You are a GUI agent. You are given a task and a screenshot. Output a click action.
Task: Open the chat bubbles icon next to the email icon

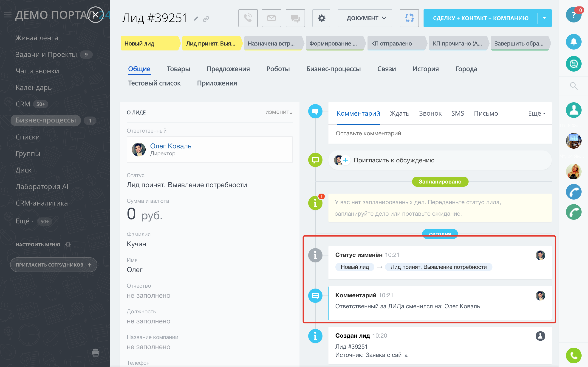click(x=295, y=18)
